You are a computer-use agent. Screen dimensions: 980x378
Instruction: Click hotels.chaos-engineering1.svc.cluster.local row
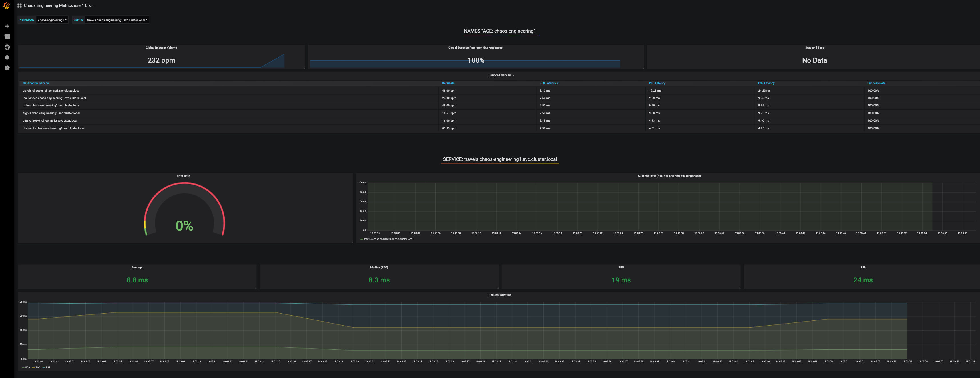[x=499, y=105]
